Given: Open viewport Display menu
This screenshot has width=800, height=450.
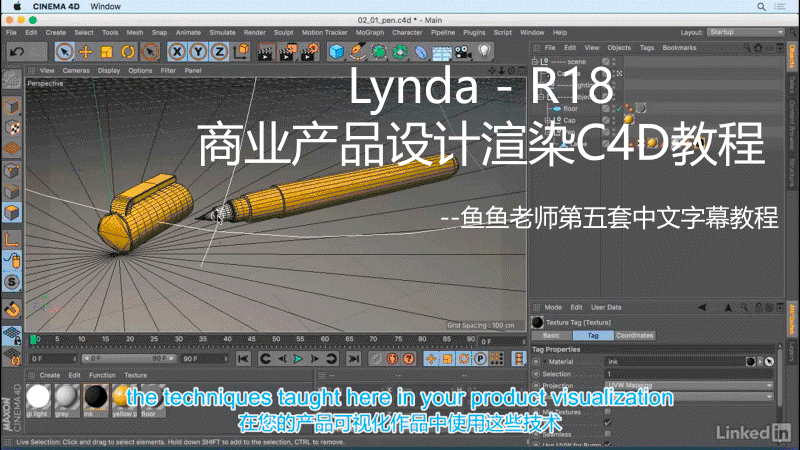Looking at the screenshot, I should [x=109, y=70].
